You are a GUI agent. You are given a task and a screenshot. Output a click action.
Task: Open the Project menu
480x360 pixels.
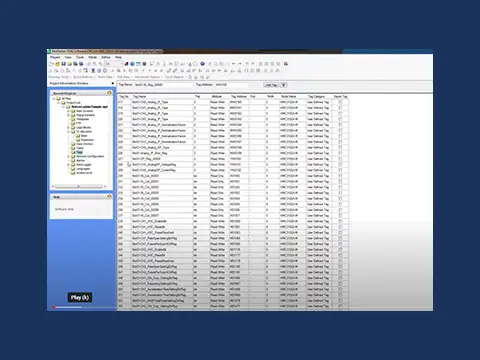[55, 57]
